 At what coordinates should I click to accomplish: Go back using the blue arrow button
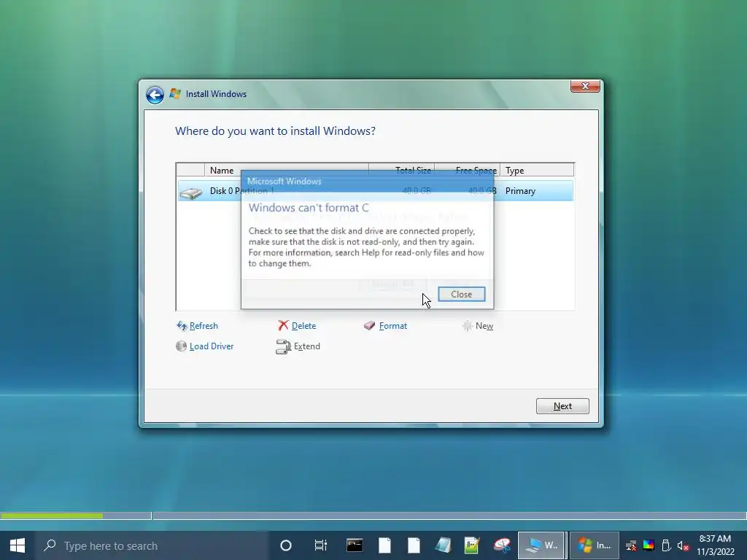tap(155, 95)
